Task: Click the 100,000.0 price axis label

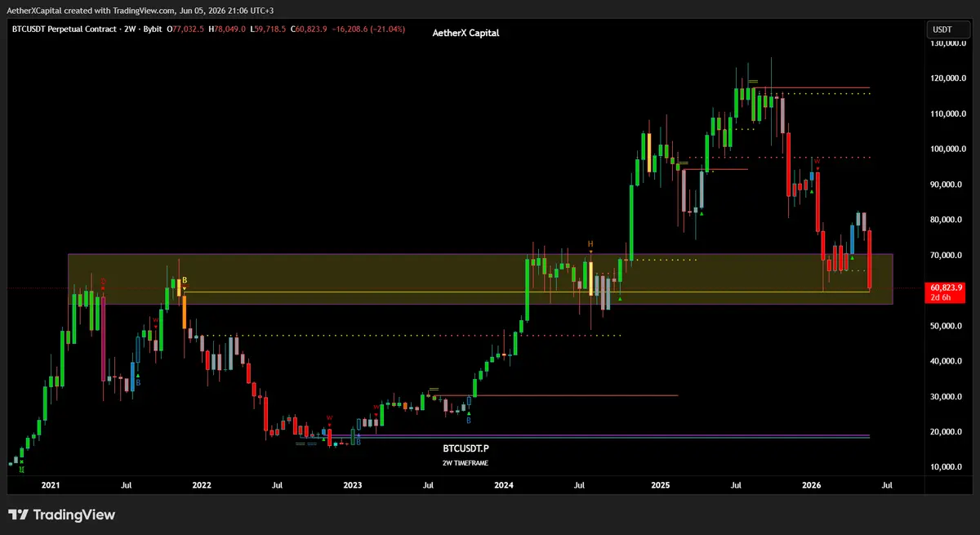Action: point(947,149)
